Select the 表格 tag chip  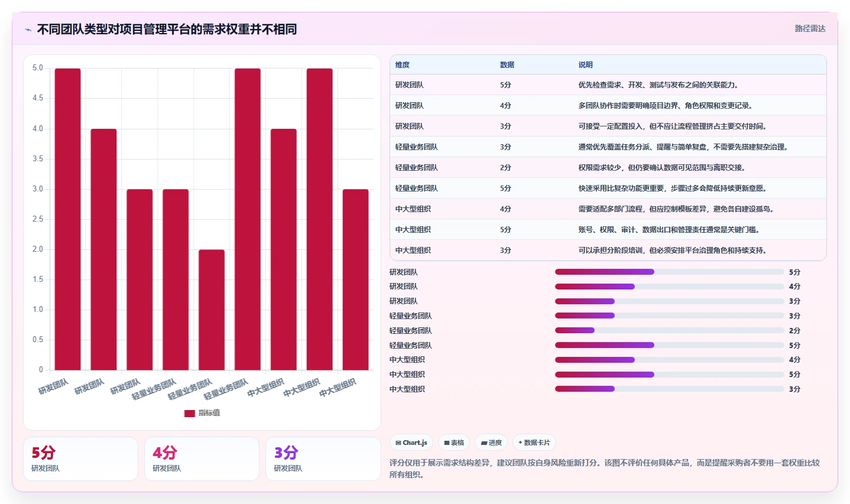pyautogui.click(x=454, y=443)
